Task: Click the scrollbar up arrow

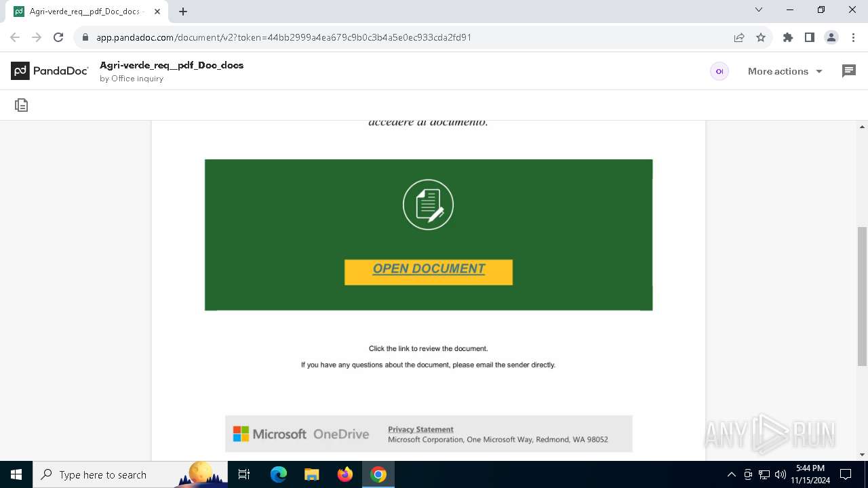Action: pyautogui.click(x=863, y=127)
